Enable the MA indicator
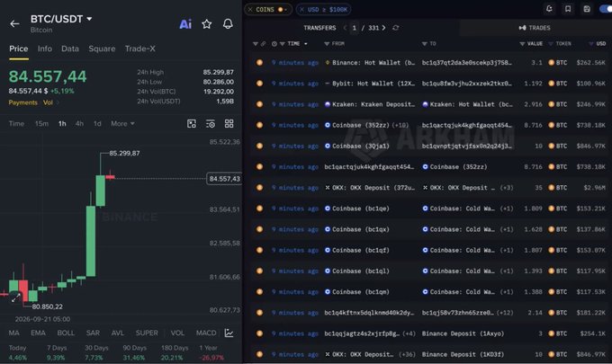This screenshot has height=364, width=612. (x=14, y=333)
